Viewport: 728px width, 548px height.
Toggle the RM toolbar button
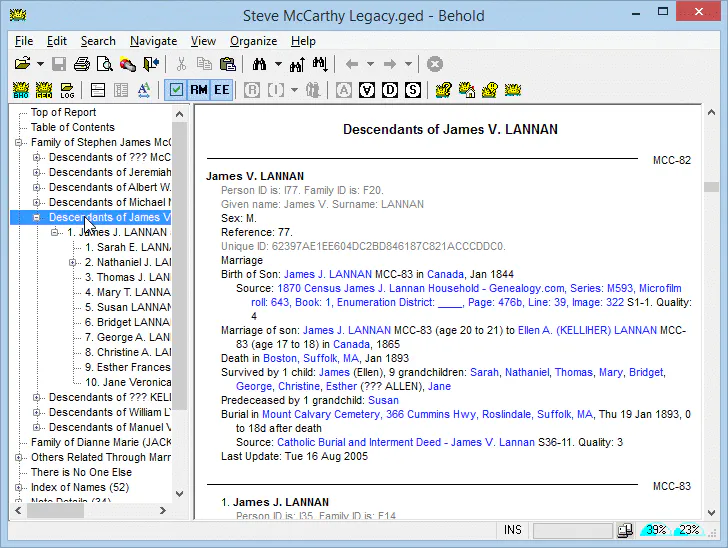pyautogui.click(x=199, y=90)
